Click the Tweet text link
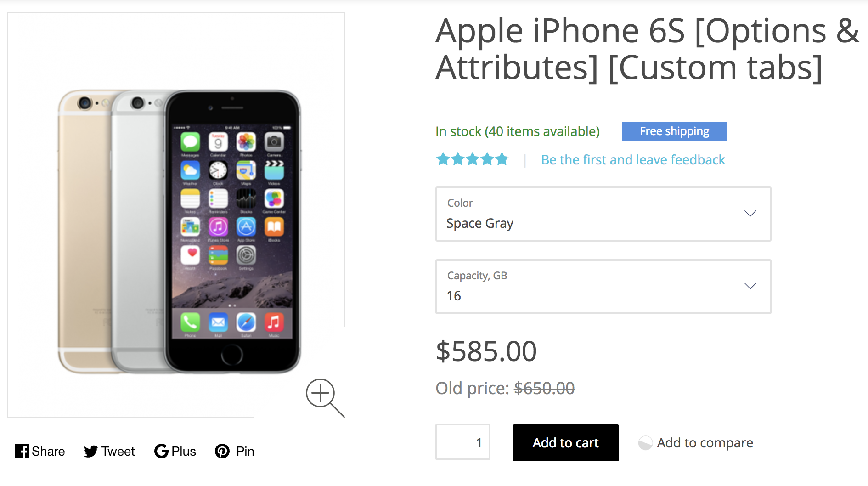The image size is (868, 486). coord(118,452)
